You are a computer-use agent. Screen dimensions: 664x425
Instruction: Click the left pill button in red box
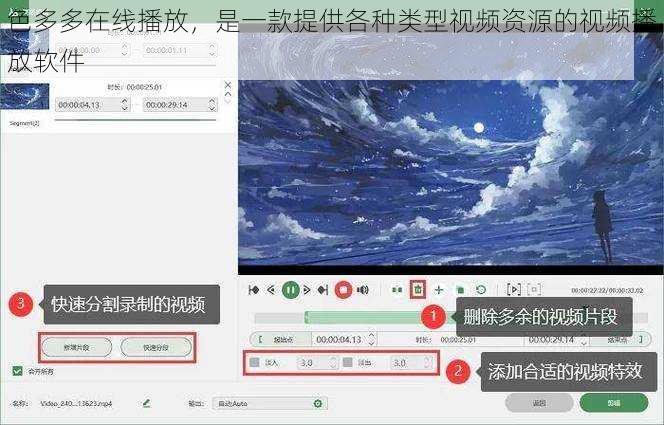77,348
